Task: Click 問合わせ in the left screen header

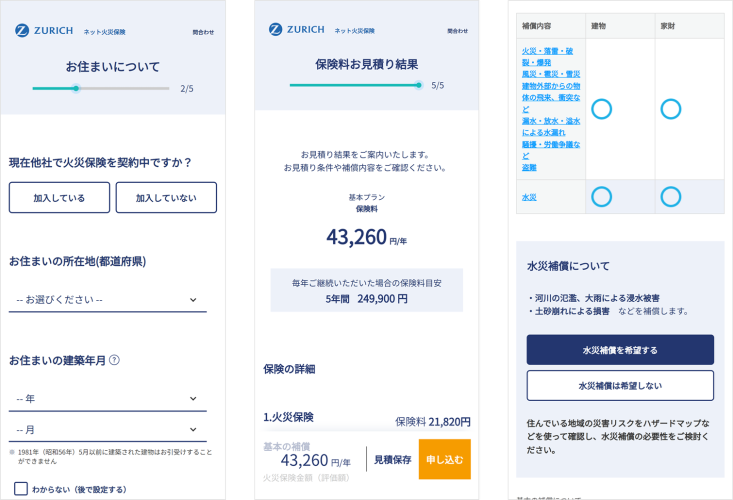Action: [x=203, y=32]
